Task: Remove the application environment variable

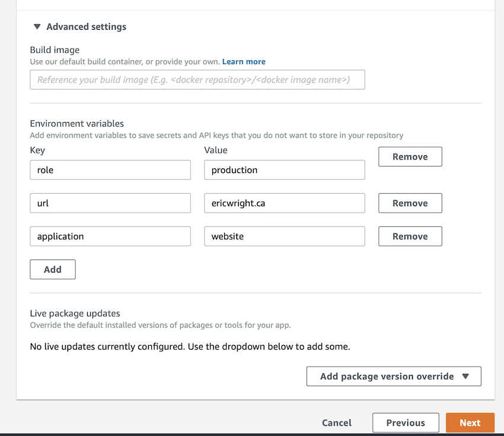Action: point(410,236)
